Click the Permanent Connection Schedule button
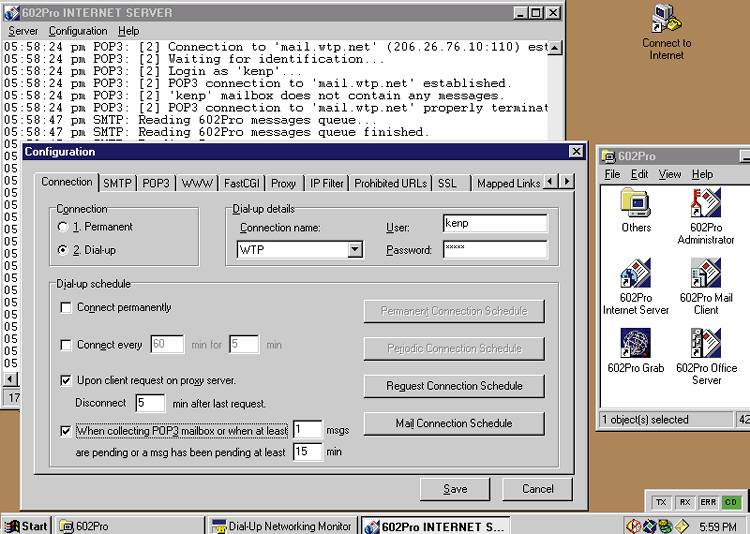The height and width of the screenshot is (534, 750). [x=454, y=311]
